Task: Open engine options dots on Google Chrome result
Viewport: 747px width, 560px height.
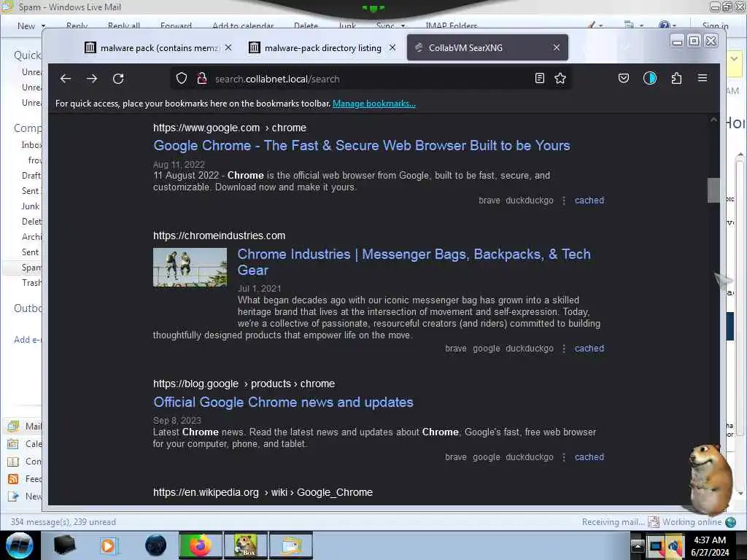Action: tap(564, 201)
